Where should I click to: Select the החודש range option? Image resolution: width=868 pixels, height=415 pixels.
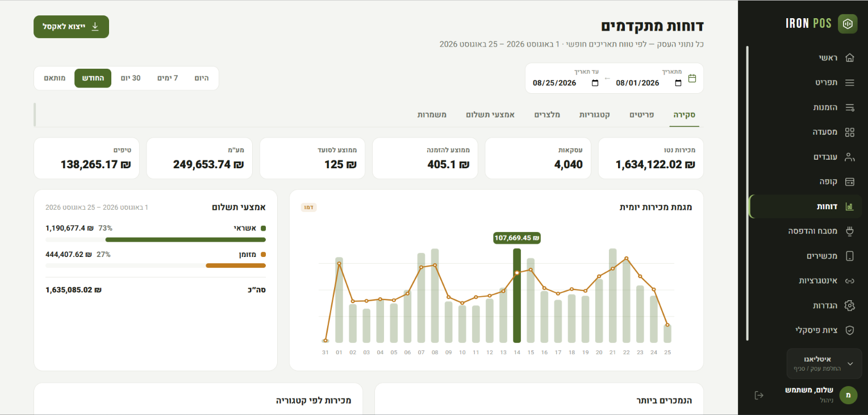(x=93, y=78)
